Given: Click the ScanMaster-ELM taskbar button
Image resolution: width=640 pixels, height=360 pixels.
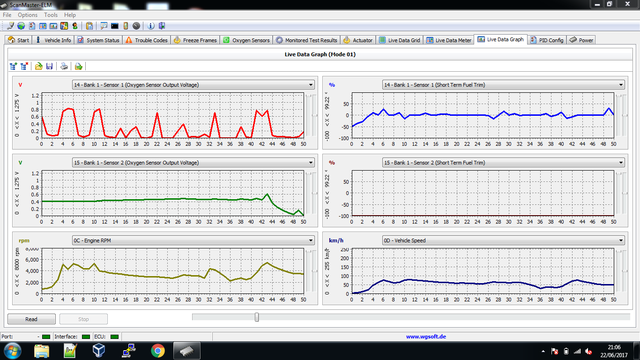Looking at the screenshot, I should (x=187, y=351).
